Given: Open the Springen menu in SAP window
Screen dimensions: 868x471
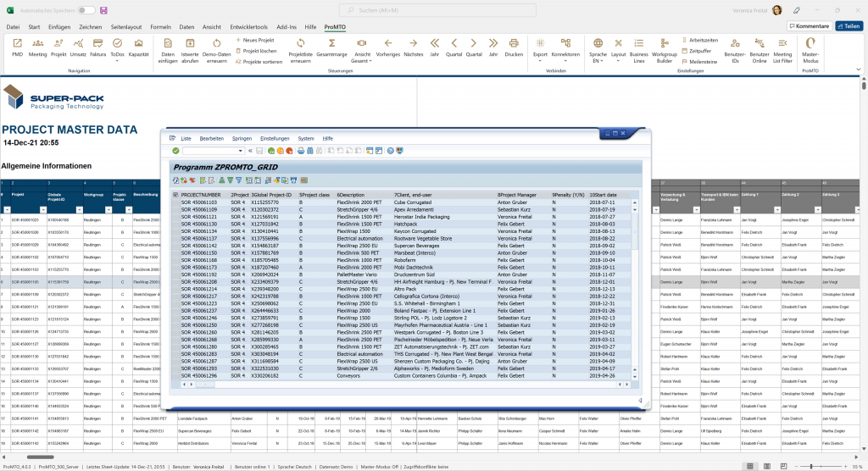Looking at the screenshot, I should coord(242,138).
